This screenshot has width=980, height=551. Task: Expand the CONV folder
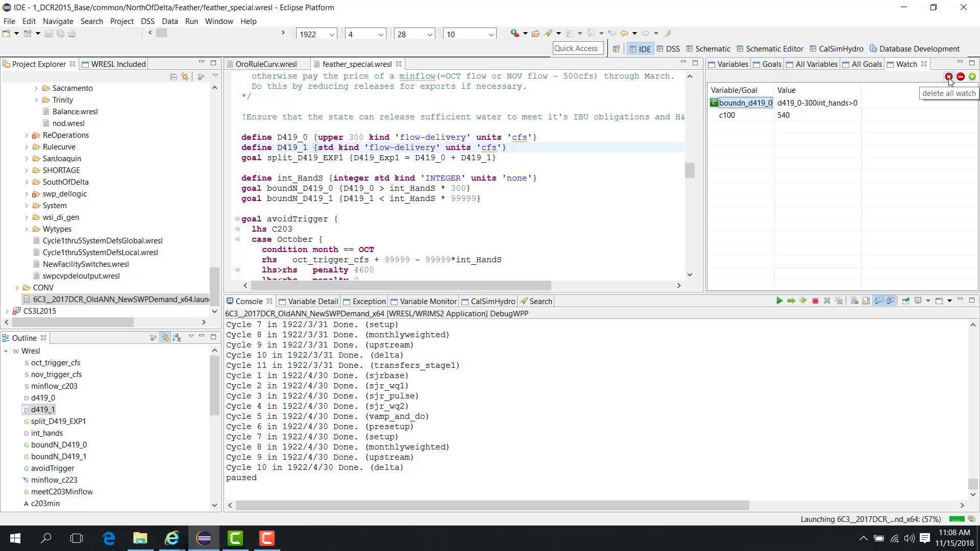tap(17, 288)
